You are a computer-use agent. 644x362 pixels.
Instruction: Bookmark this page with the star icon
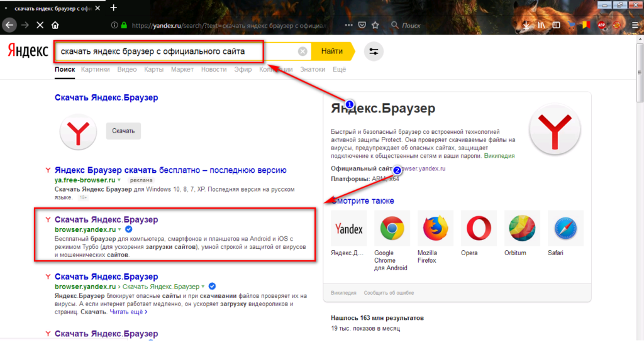375,25
